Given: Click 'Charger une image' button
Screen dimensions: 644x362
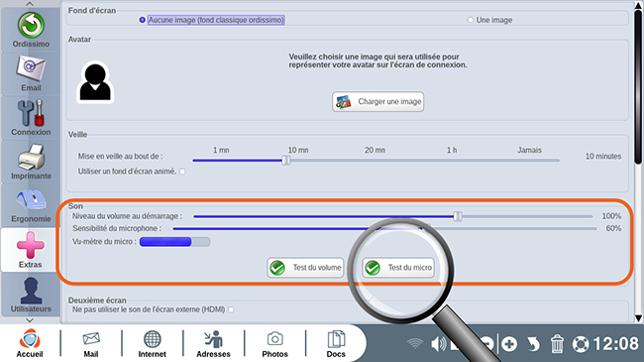Looking at the screenshot, I should 377,101.
